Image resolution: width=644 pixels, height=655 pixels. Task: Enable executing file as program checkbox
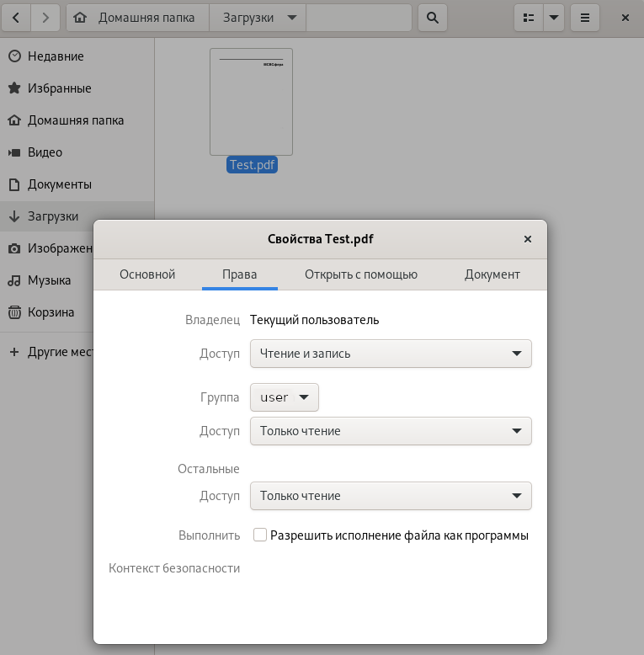point(260,535)
